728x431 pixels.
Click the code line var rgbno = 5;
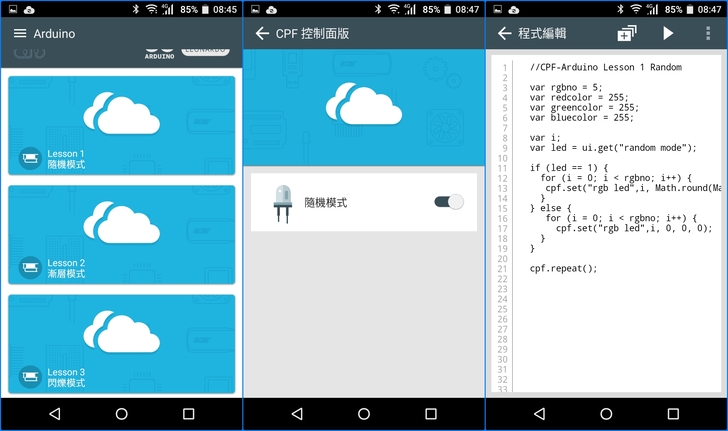pos(566,87)
